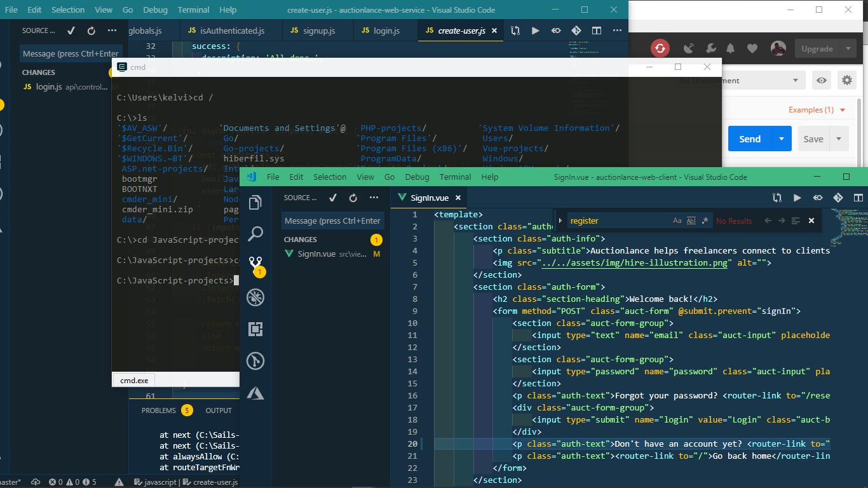This screenshot has width=868, height=488.
Task: Open Postman satellite capture requests icon
Action: [689, 48]
